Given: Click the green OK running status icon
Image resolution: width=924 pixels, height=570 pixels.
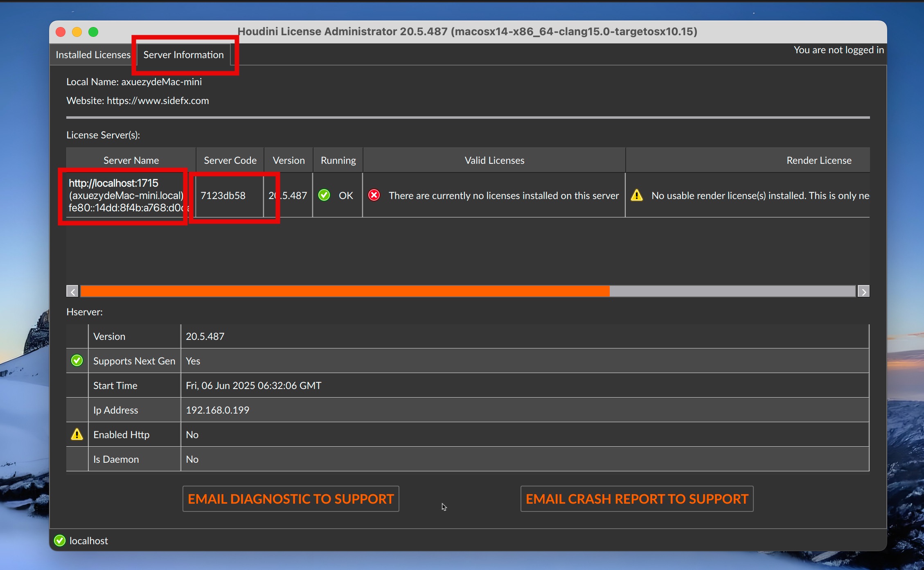Looking at the screenshot, I should (324, 195).
